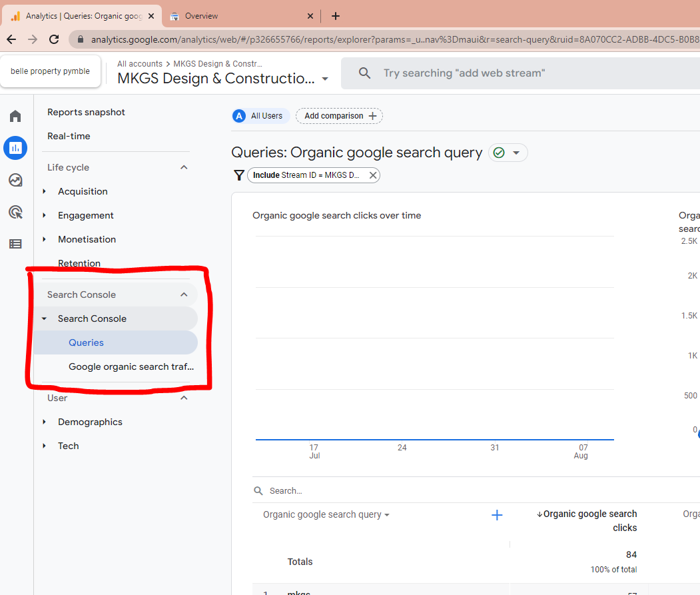Click the browser reload icon
Screen dimensions: 700x595
pos(55,39)
